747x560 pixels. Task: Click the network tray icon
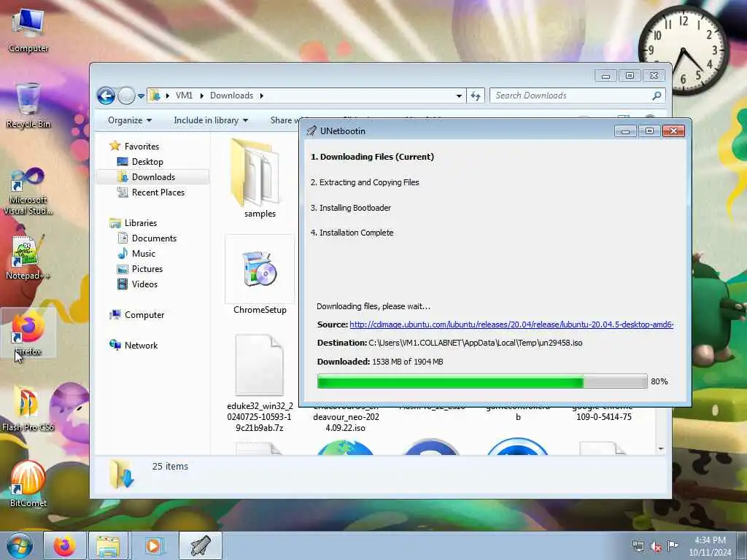(x=638, y=547)
